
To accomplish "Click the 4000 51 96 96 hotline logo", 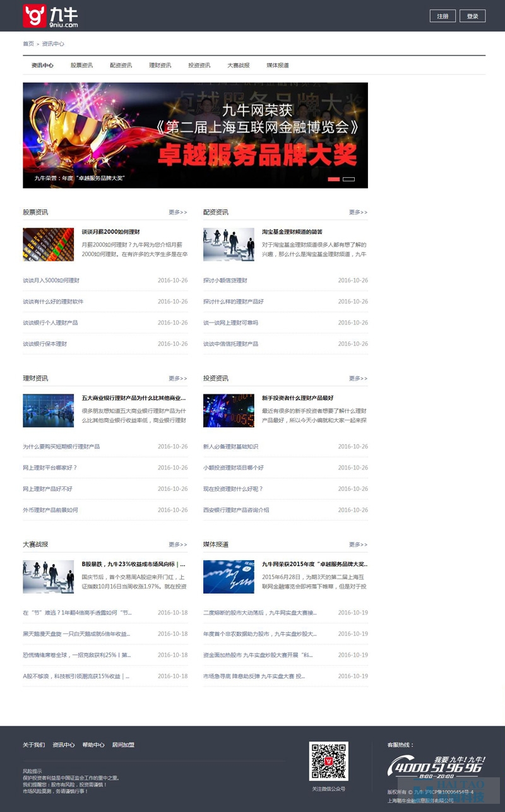I will (436, 767).
